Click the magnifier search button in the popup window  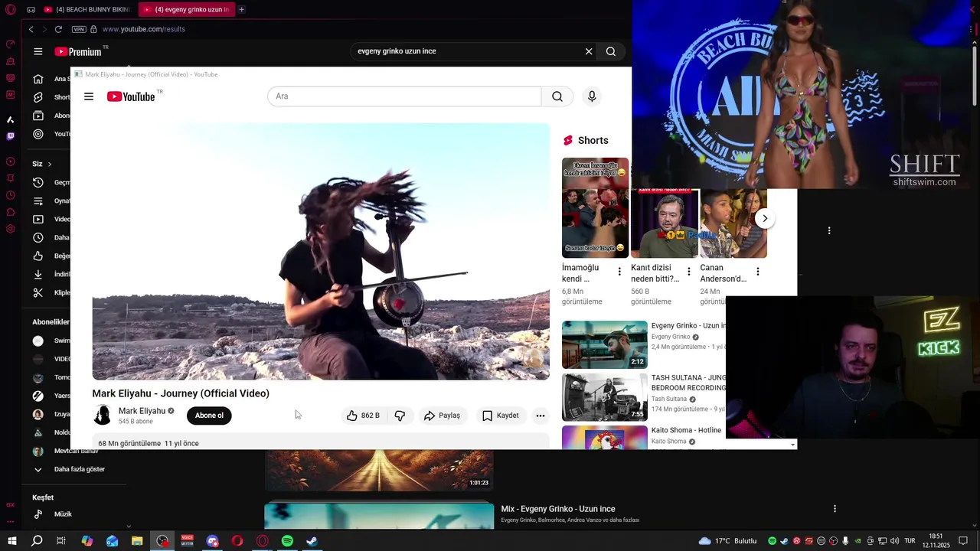[557, 96]
